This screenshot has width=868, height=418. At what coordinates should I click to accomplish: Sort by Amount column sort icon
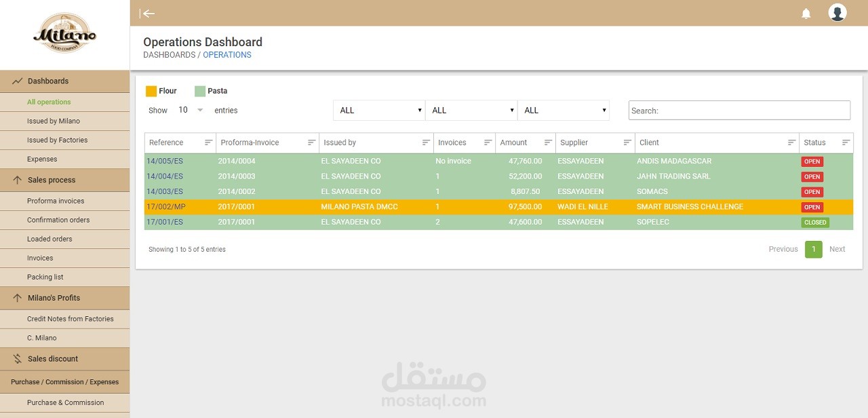click(x=548, y=142)
